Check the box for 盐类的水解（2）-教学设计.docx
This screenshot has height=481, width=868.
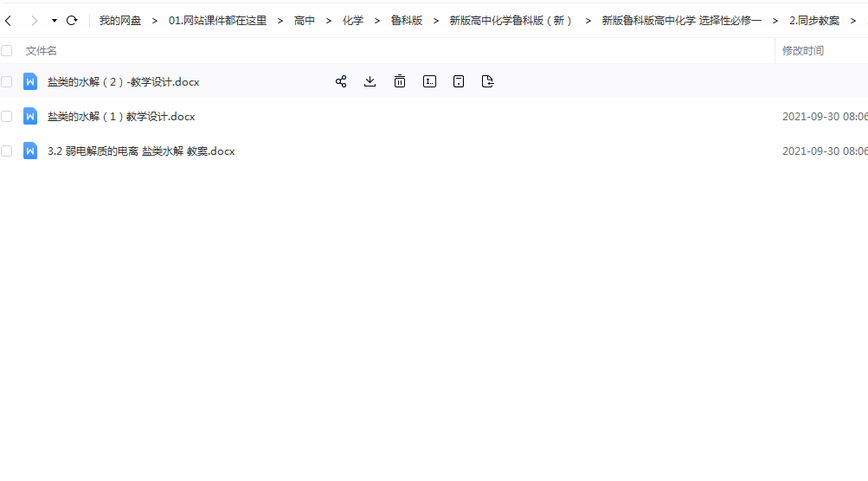click(7, 82)
